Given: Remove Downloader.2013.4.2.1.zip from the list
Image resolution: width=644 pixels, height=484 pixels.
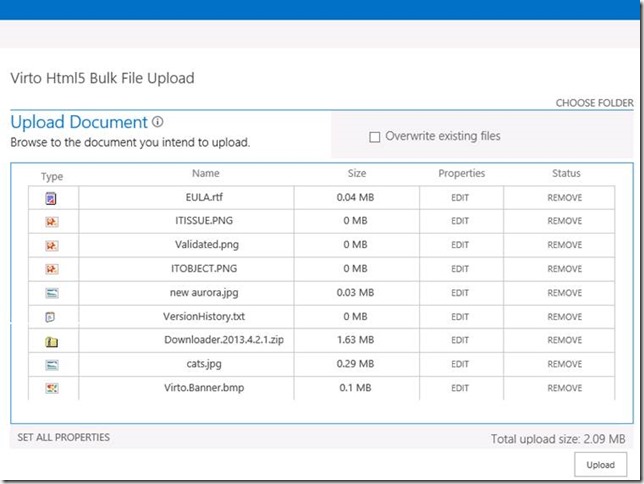Looking at the screenshot, I should click(x=564, y=341).
